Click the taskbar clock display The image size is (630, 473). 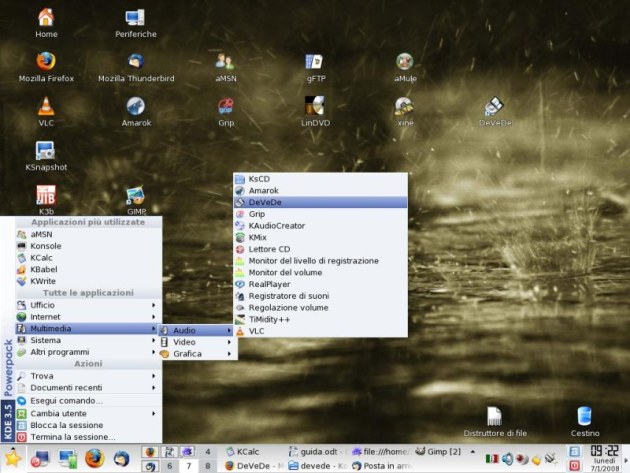(603, 452)
